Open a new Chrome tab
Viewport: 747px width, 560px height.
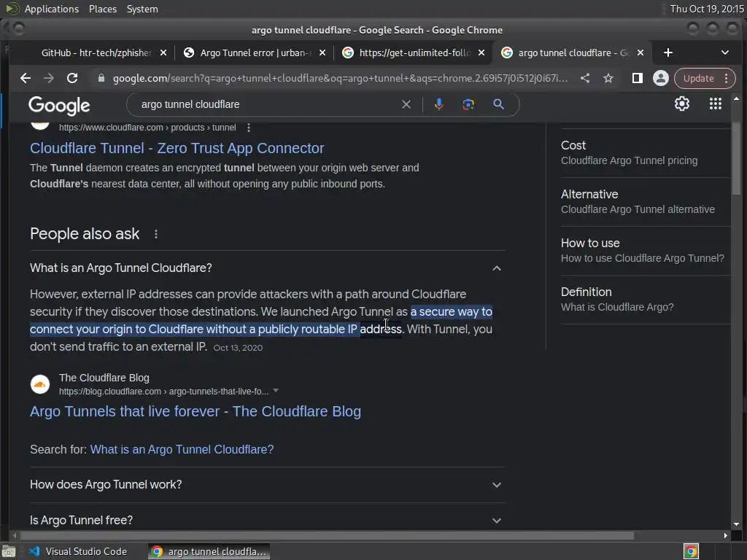pyautogui.click(x=668, y=52)
